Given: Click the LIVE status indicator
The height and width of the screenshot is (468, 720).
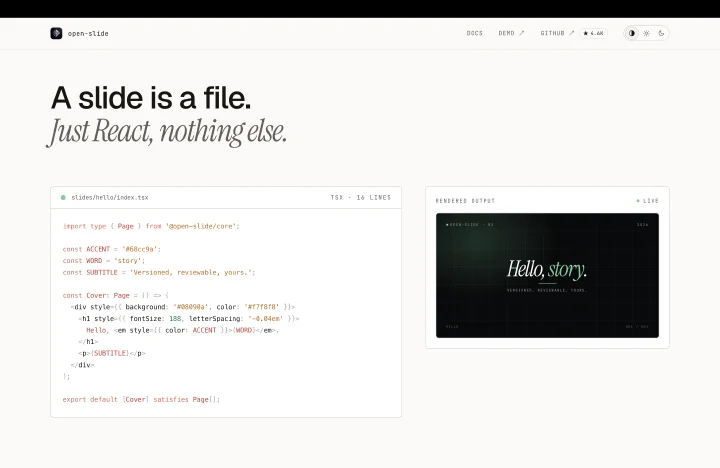Looking at the screenshot, I should click(x=647, y=201).
